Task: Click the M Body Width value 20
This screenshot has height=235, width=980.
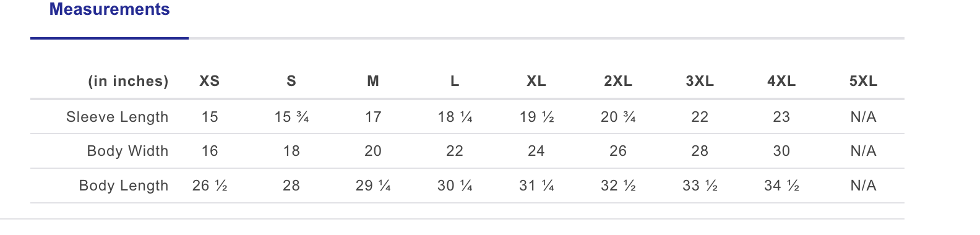Action: [373, 151]
